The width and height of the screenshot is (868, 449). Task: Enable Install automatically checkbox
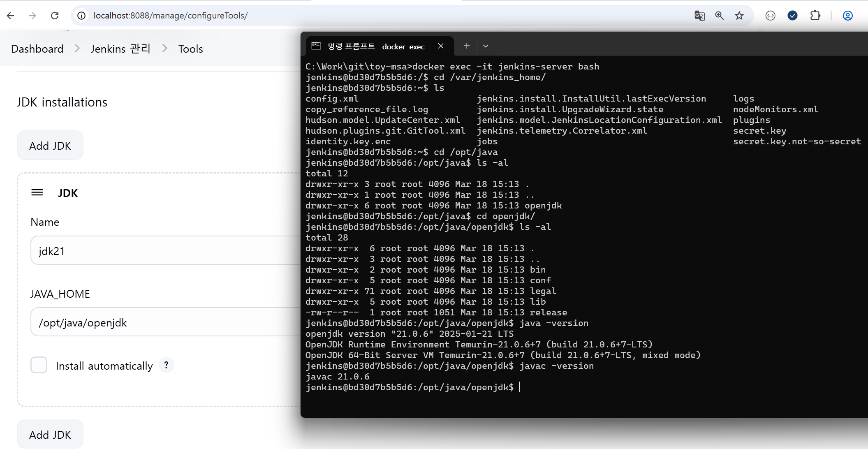[x=39, y=365]
